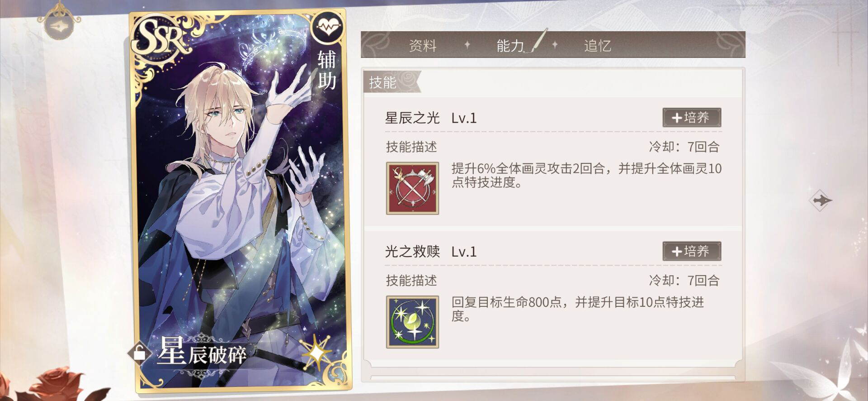View the 星辰破碎 card artwork
This screenshot has width=868, height=401.
240,201
